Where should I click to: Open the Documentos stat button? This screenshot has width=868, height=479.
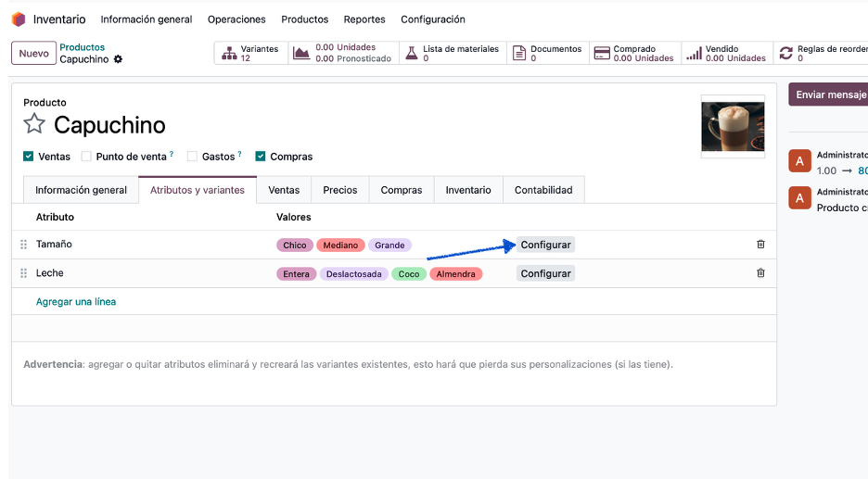pos(547,54)
